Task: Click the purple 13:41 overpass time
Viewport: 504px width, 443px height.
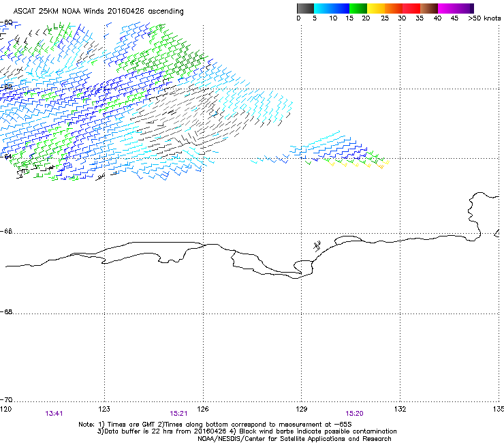Action: point(54,414)
